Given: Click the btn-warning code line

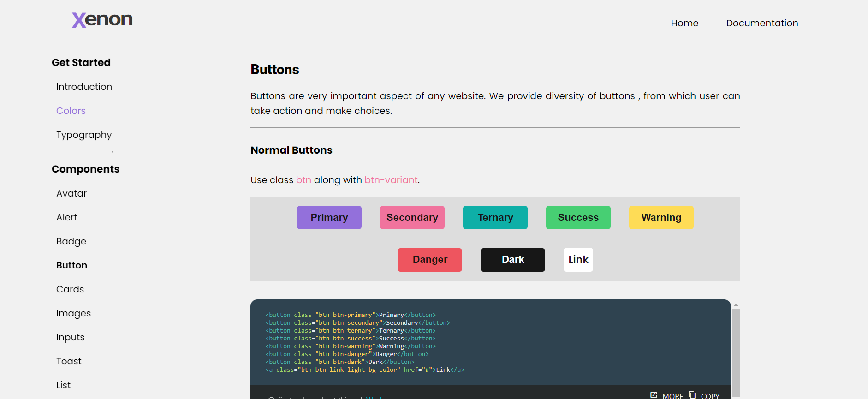Looking at the screenshot, I should pos(351,346).
